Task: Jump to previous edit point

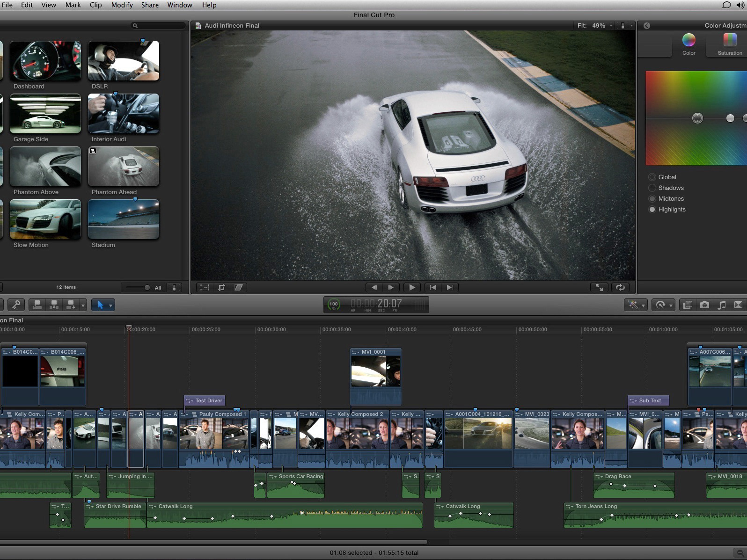Action: (433, 287)
